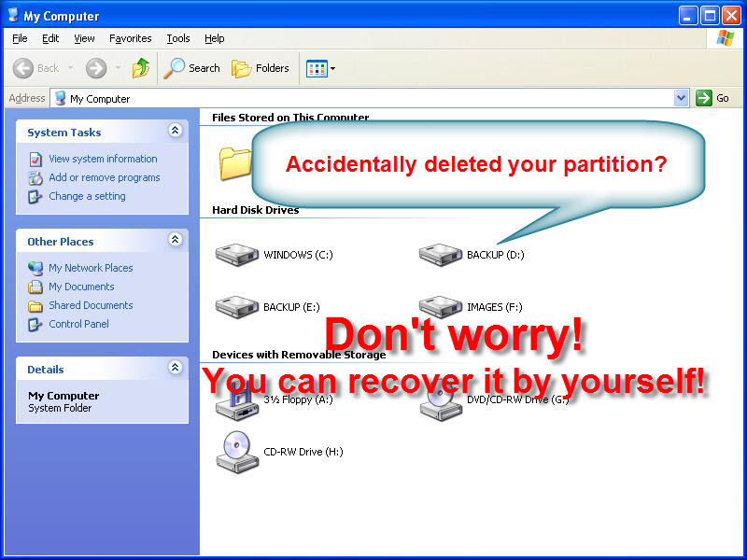Click the Shared Documents folder icon

(x=35, y=306)
